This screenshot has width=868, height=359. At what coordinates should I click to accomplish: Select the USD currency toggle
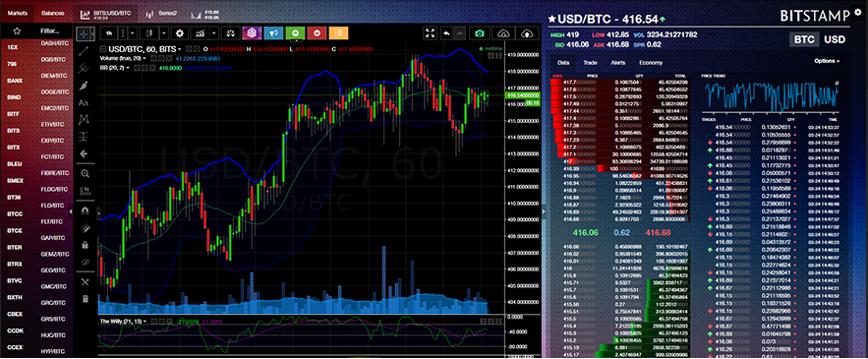[835, 40]
